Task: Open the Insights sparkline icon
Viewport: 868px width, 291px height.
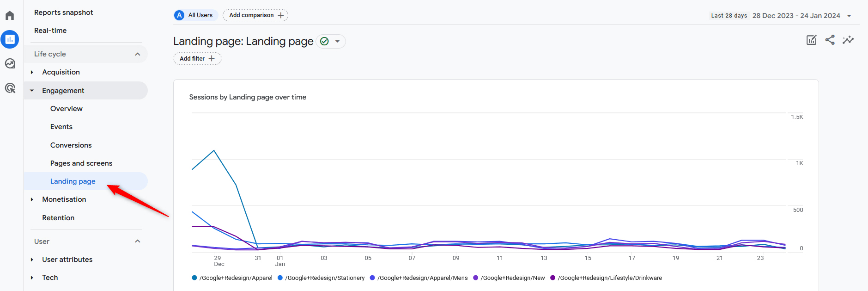Action: [848, 40]
